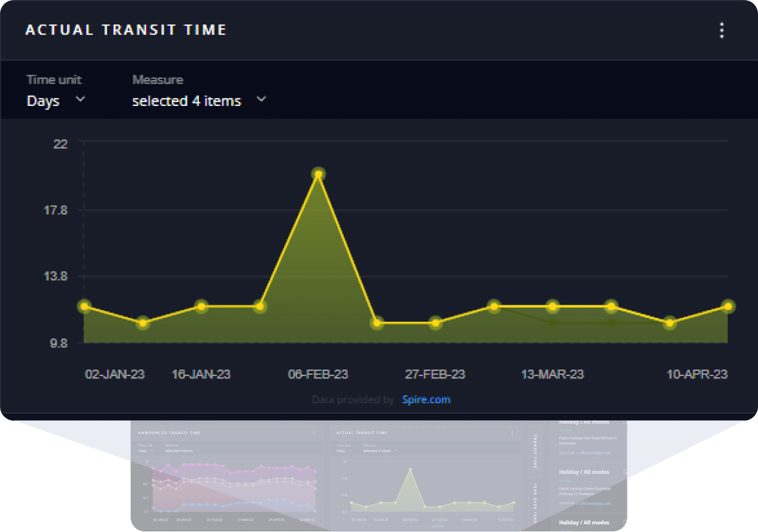The height and width of the screenshot is (532, 758).
Task: Select the second Holiday / All modes card title
Action: click(x=584, y=472)
